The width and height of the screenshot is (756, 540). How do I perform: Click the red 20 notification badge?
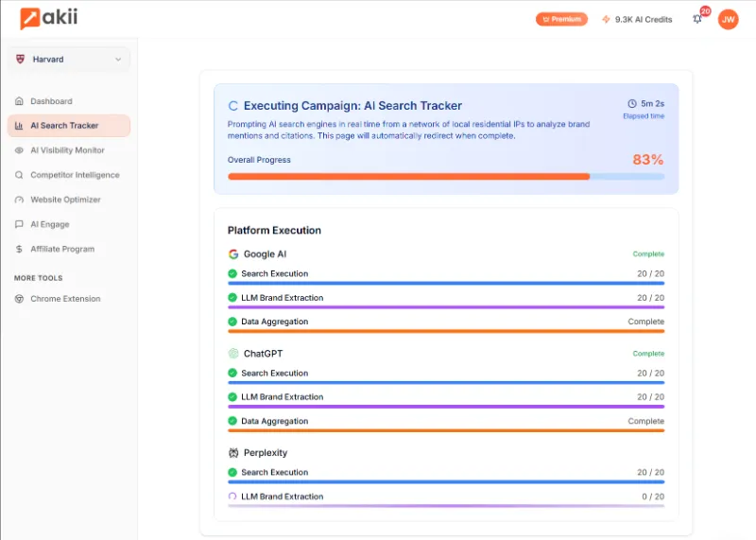click(x=705, y=11)
